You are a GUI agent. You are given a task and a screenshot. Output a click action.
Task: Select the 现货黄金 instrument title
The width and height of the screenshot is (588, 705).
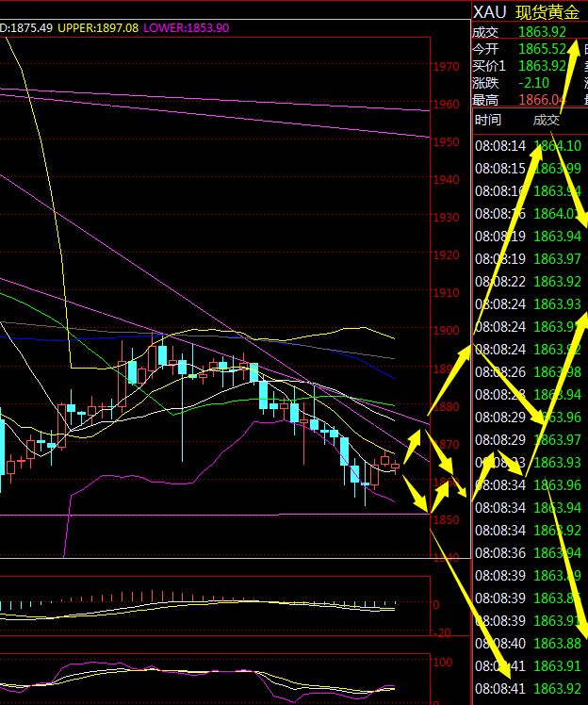pos(547,11)
